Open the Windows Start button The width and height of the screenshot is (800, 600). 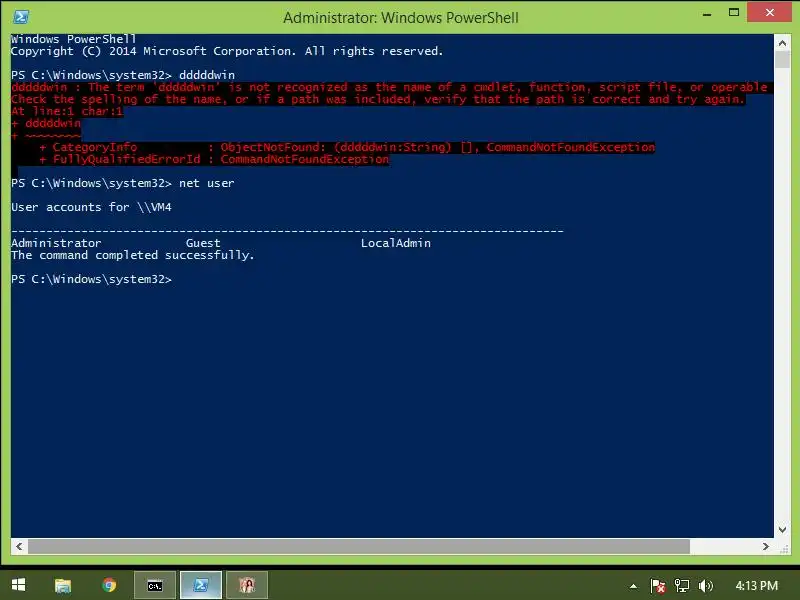pos(18,585)
